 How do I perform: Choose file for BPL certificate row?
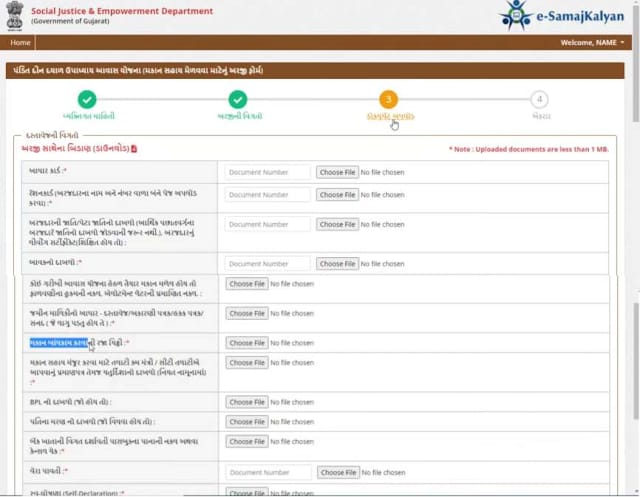click(246, 402)
